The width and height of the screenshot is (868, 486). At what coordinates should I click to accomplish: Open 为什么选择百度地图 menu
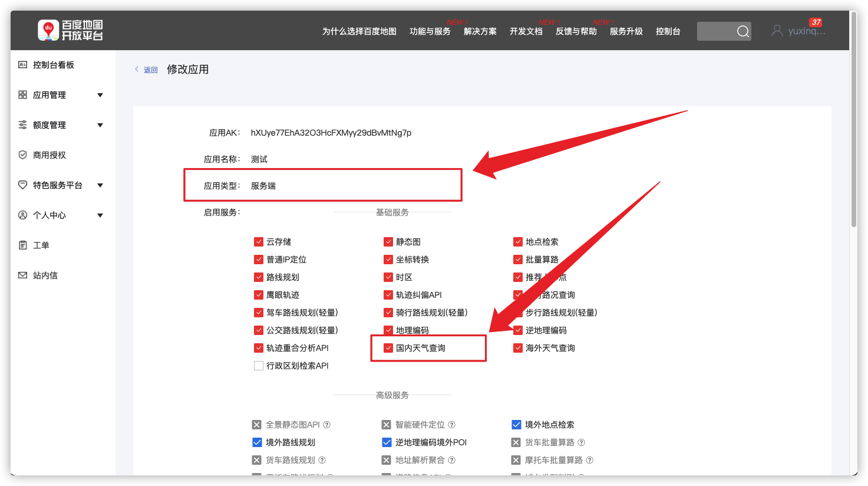(359, 31)
